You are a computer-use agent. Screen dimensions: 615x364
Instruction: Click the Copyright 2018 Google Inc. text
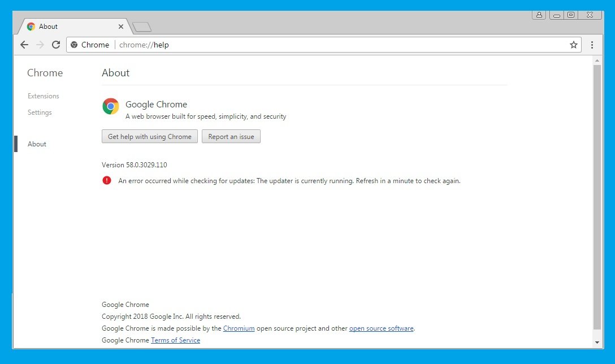coord(171,317)
